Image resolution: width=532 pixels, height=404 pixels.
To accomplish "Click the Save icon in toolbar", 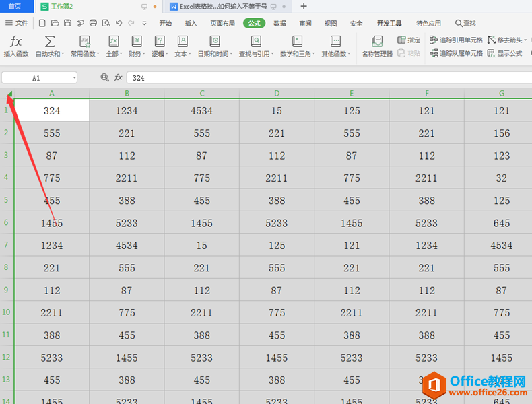I will [67, 23].
